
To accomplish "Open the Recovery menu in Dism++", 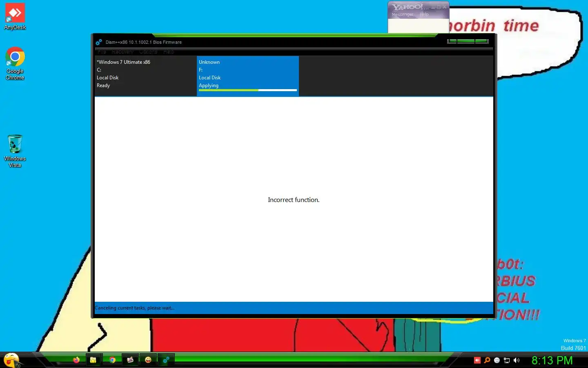I will (122, 52).
